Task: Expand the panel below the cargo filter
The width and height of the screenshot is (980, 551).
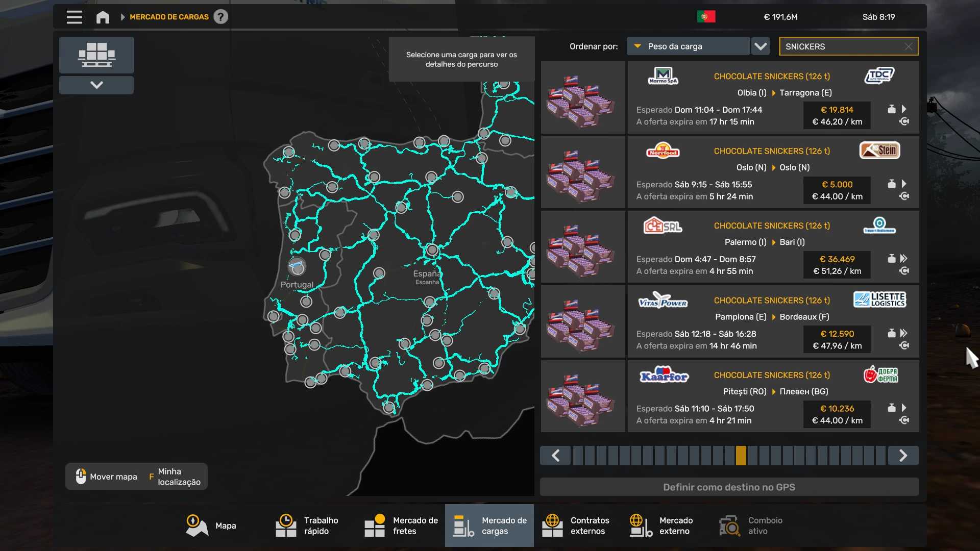Action: point(96,85)
